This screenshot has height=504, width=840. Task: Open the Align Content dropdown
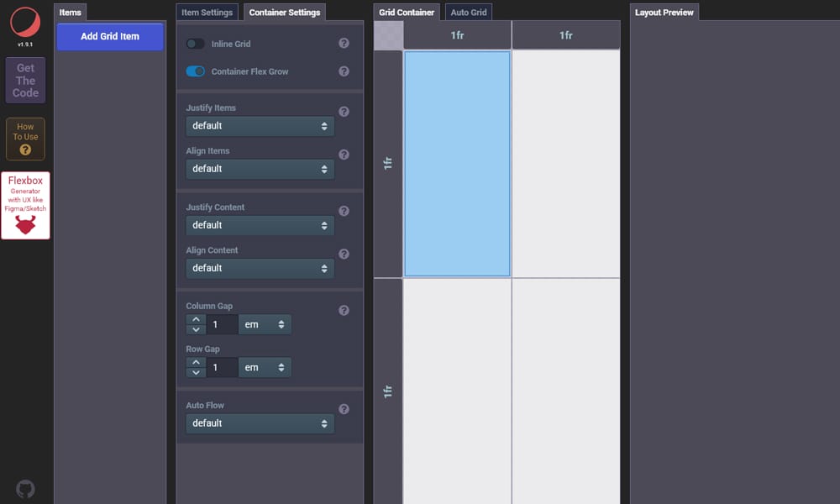(259, 268)
